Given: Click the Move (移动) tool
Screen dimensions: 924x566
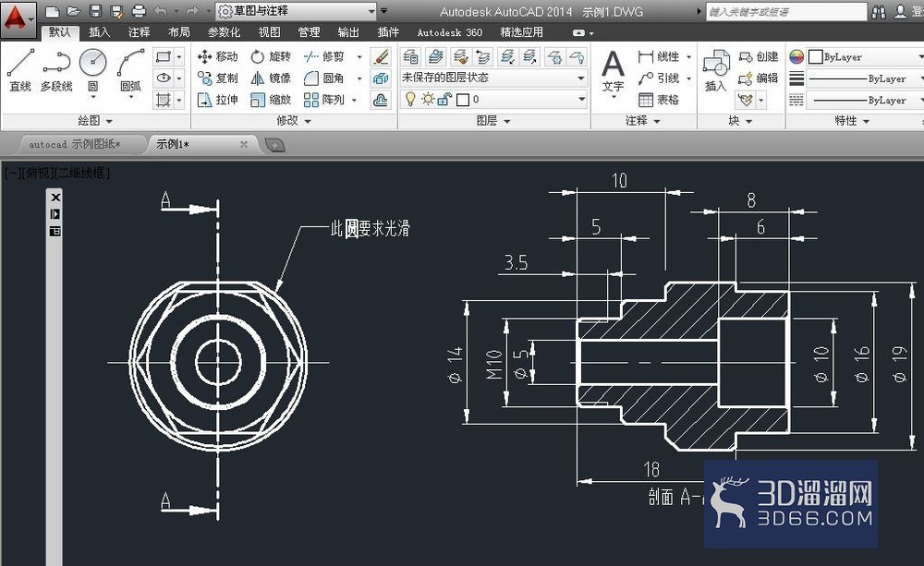Looking at the screenshot, I should [217, 56].
